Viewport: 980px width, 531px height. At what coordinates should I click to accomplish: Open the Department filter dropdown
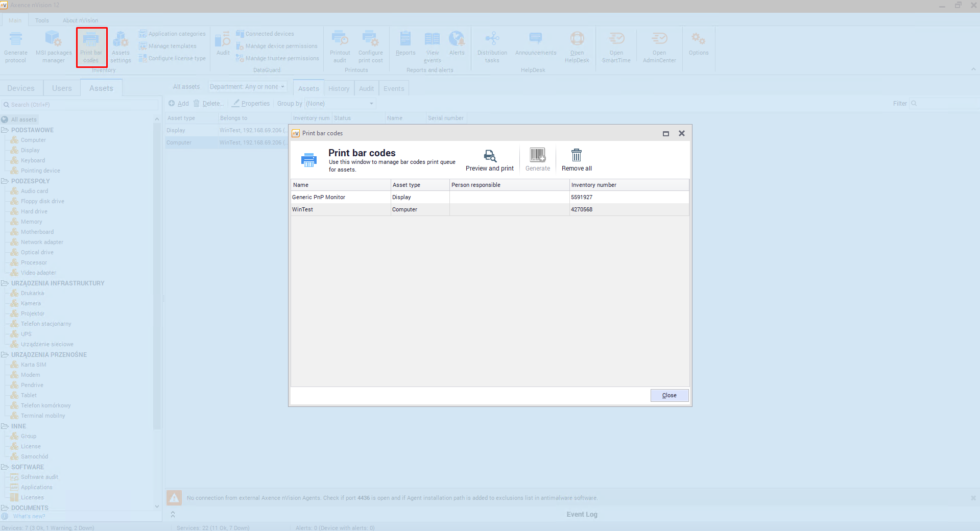pos(247,87)
